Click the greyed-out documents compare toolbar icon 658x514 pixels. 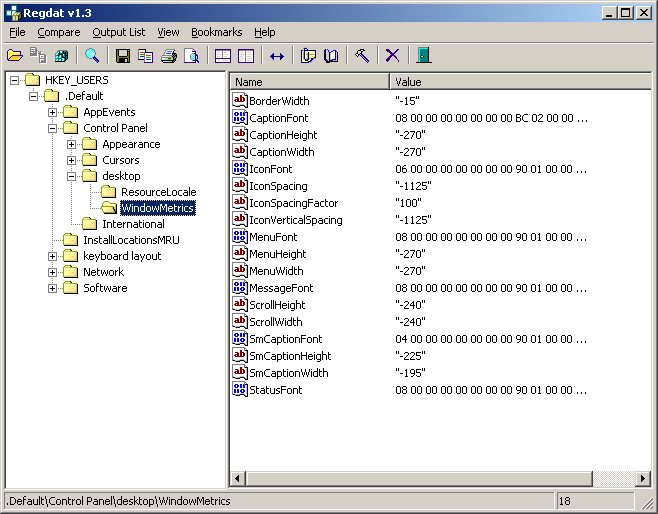coord(38,55)
